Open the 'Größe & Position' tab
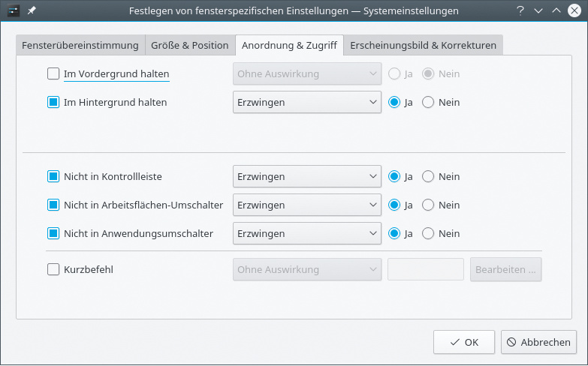 189,45
